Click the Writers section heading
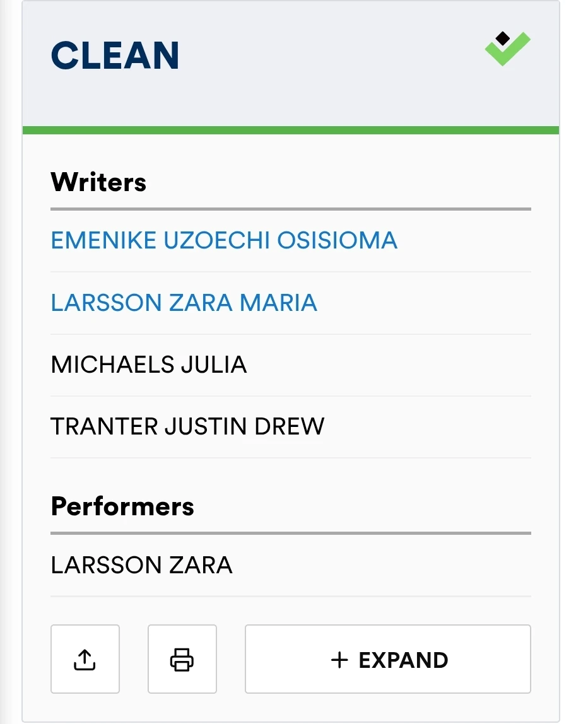The height and width of the screenshot is (724, 588). (x=98, y=182)
